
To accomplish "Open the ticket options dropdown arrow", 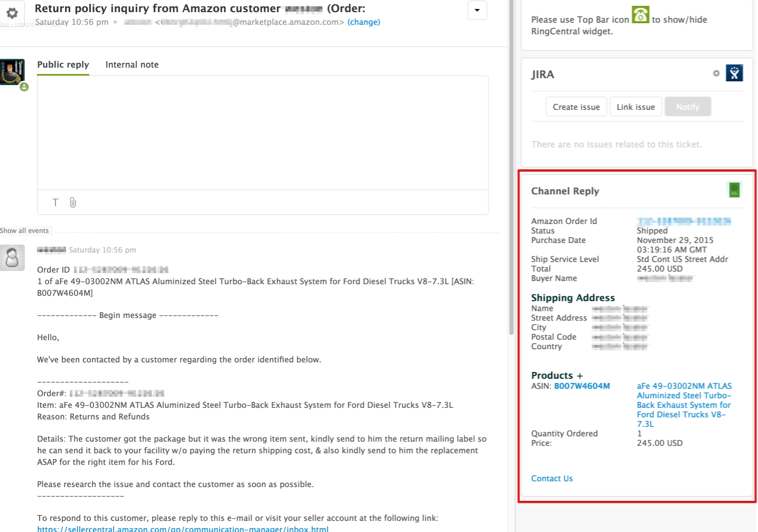I will [477, 10].
